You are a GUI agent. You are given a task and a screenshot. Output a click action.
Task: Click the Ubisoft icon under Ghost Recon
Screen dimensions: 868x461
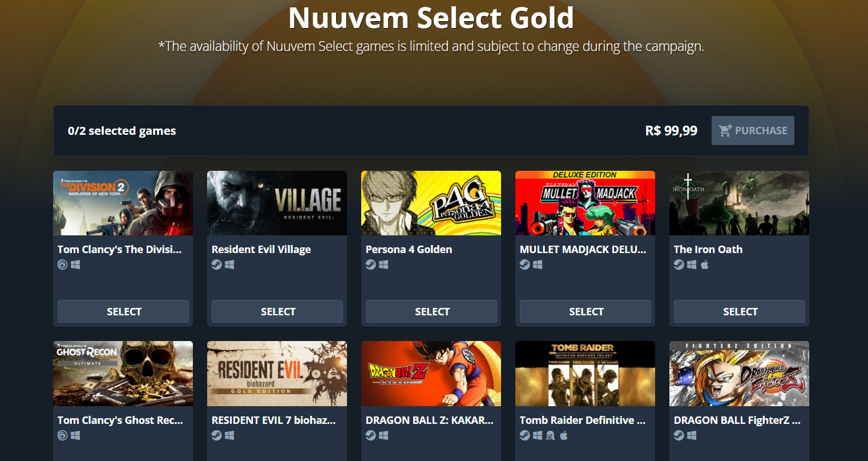click(x=63, y=435)
